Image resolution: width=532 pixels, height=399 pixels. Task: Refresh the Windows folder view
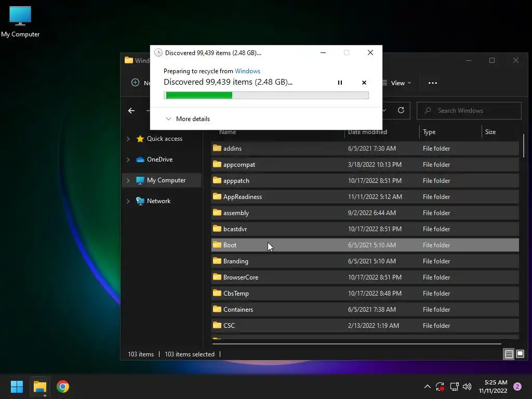(401, 110)
